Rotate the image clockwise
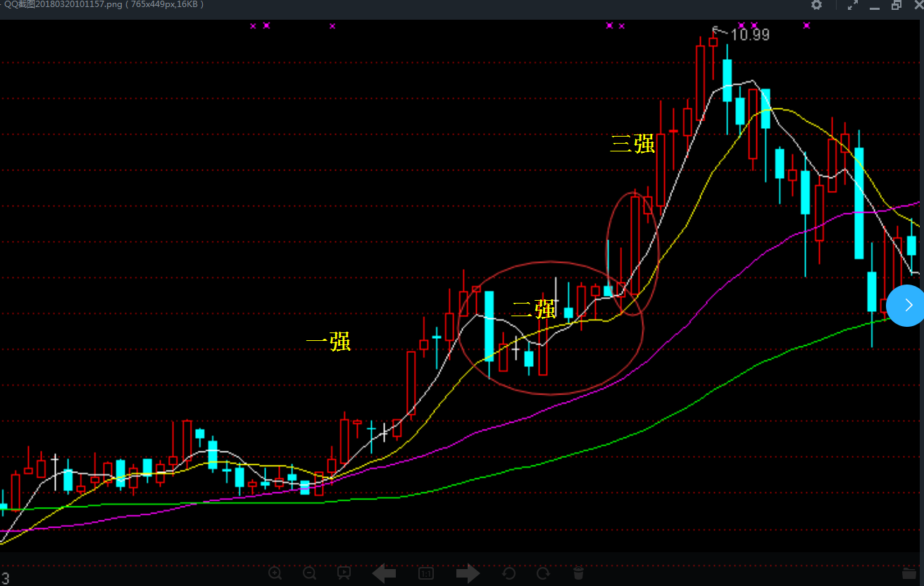The width and height of the screenshot is (924, 586). pyautogui.click(x=543, y=573)
